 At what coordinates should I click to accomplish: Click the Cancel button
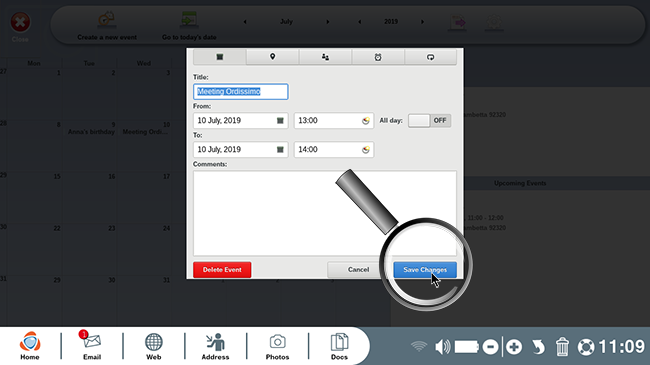tap(358, 270)
